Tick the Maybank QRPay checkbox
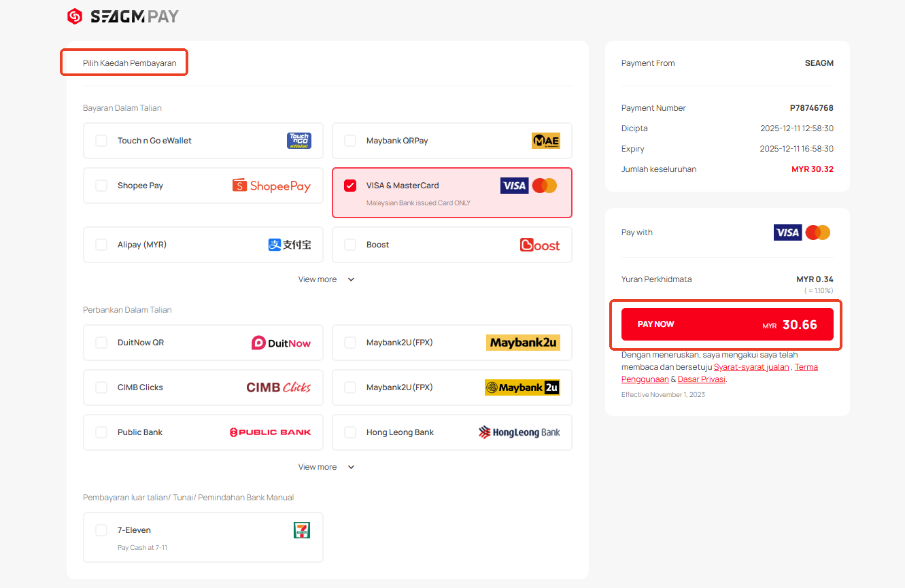Image resolution: width=905 pixels, height=588 pixels. (x=350, y=141)
